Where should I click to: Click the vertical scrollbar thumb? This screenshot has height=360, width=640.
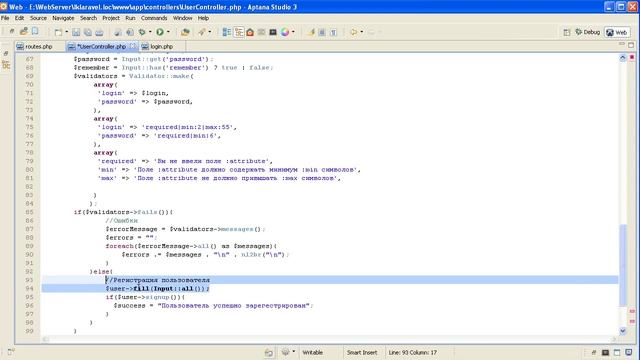pyautogui.click(x=622, y=265)
